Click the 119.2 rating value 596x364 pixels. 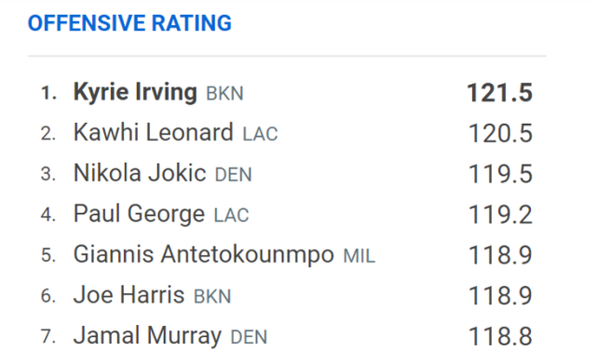(500, 215)
